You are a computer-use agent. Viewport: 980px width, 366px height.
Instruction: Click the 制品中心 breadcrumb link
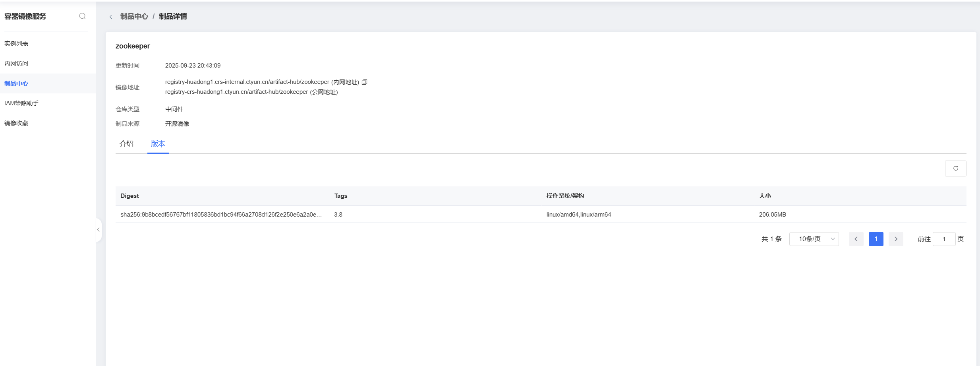[x=134, y=16]
